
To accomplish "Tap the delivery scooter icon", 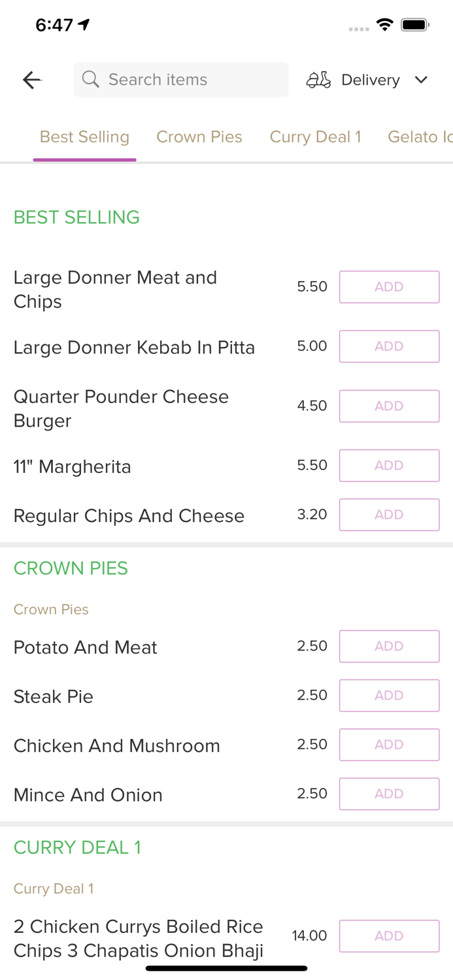I will tap(318, 79).
